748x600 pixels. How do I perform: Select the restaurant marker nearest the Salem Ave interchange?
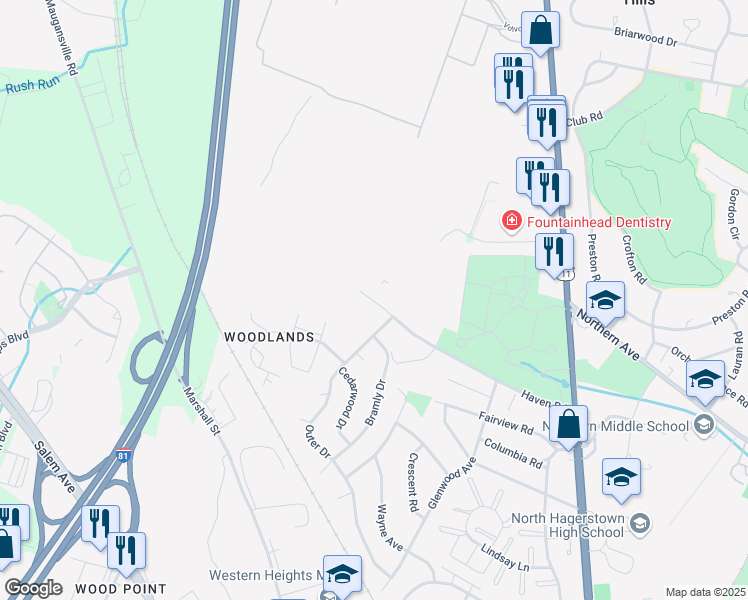click(100, 526)
